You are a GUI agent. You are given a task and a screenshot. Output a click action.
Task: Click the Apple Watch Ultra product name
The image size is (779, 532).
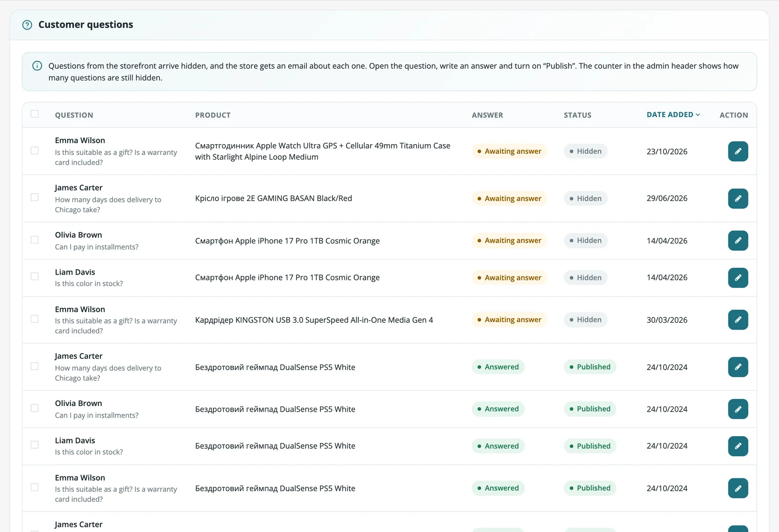pos(323,151)
